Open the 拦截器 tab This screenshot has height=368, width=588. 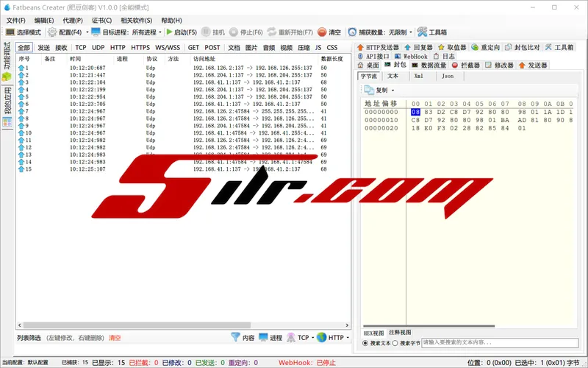coord(466,65)
